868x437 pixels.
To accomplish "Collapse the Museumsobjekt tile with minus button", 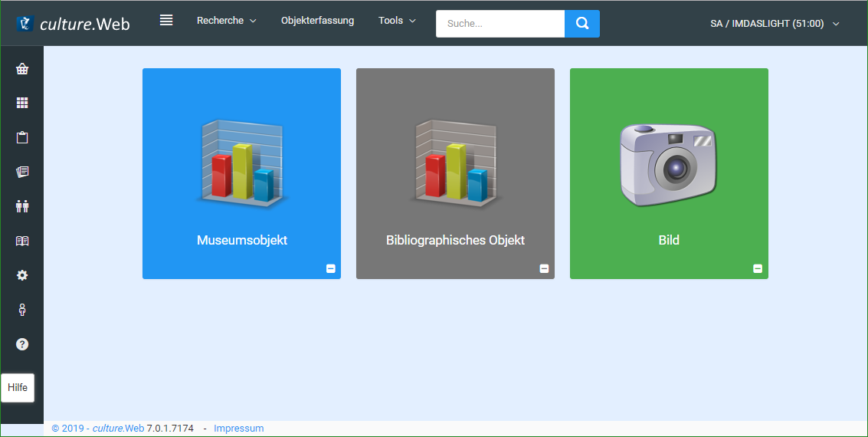I will [331, 268].
